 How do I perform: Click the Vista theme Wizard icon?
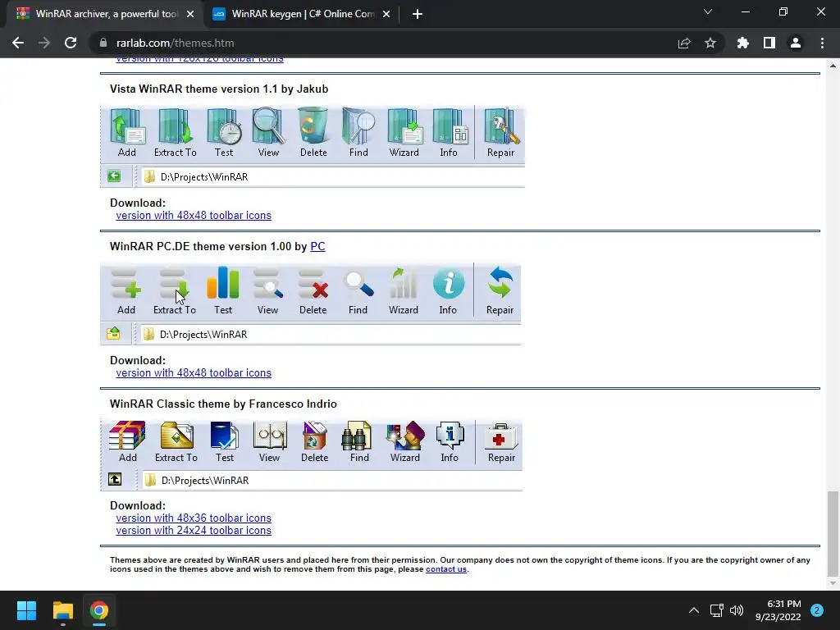coord(404,126)
